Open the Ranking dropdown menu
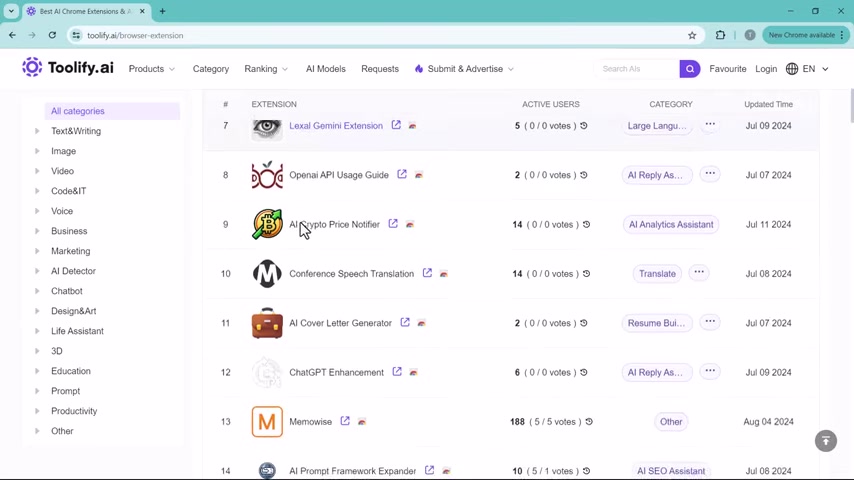 click(x=266, y=69)
